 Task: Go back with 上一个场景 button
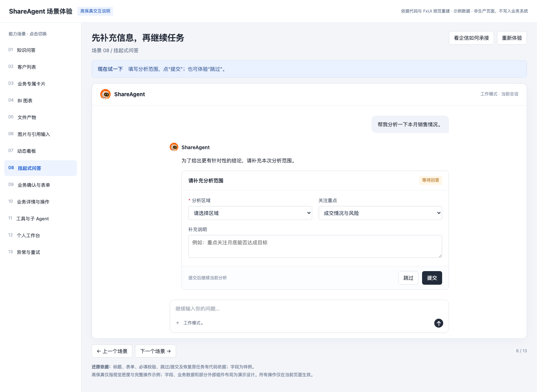112,351
